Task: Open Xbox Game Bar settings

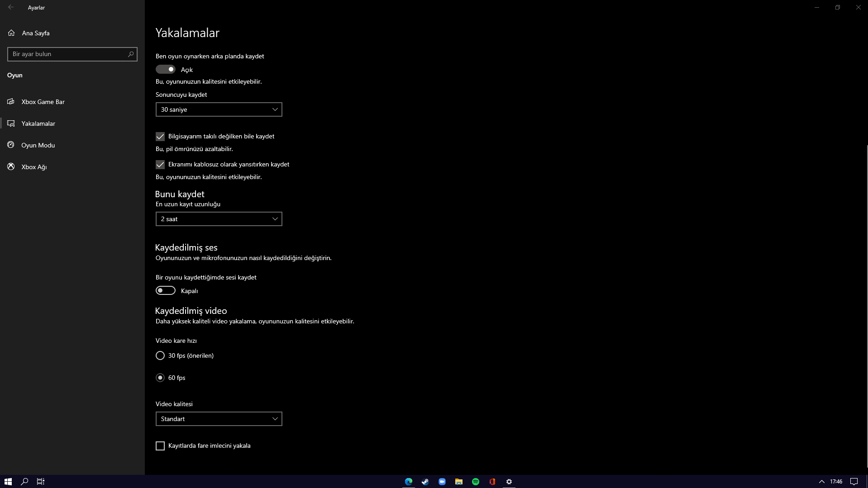Action: 72,102
